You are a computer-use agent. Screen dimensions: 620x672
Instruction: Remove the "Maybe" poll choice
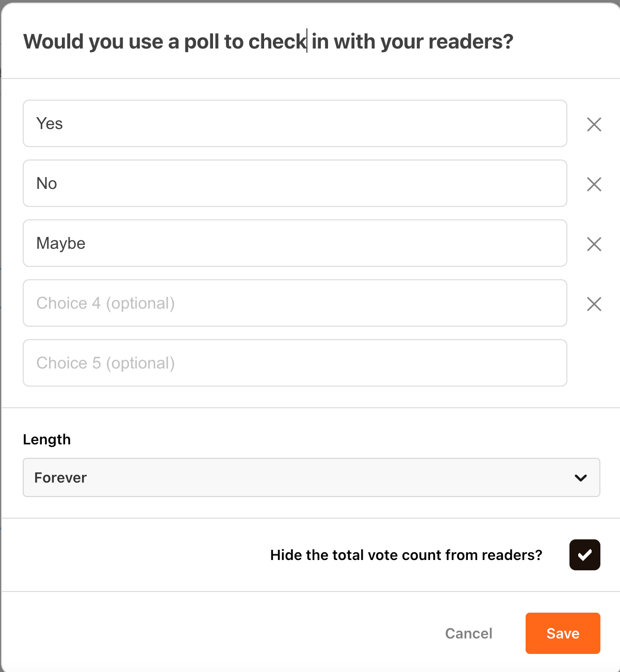point(593,244)
